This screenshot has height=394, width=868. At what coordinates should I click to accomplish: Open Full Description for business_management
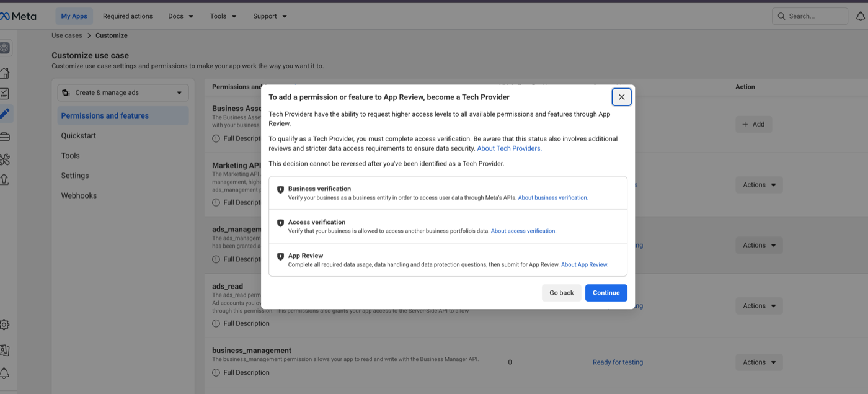point(246,372)
